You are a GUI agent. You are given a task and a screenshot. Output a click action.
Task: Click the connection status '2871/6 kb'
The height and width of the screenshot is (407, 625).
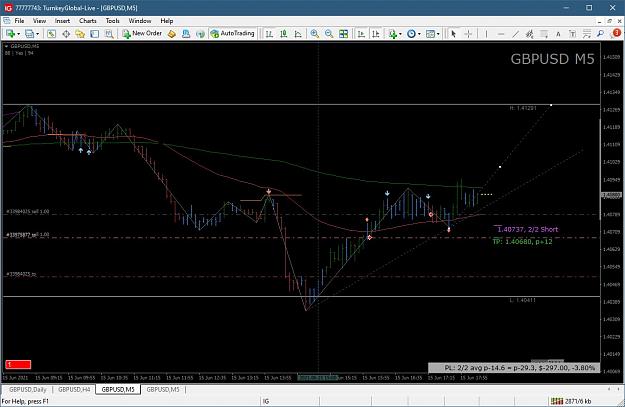tap(570, 401)
